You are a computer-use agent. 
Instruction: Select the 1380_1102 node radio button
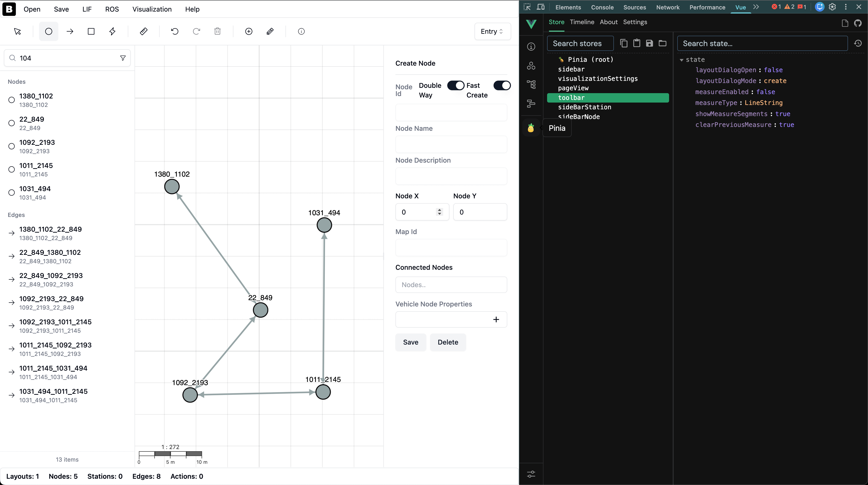tap(11, 100)
